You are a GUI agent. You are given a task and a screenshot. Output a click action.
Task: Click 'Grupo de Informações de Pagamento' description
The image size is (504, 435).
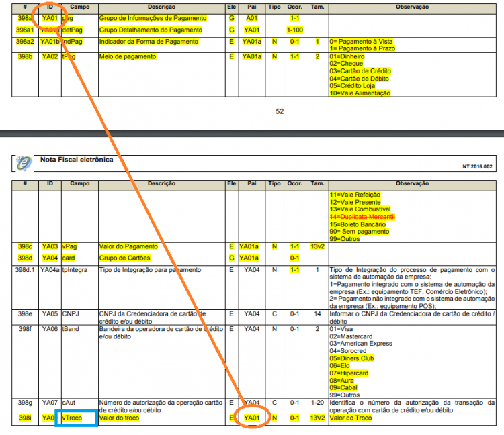click(153, 18)
